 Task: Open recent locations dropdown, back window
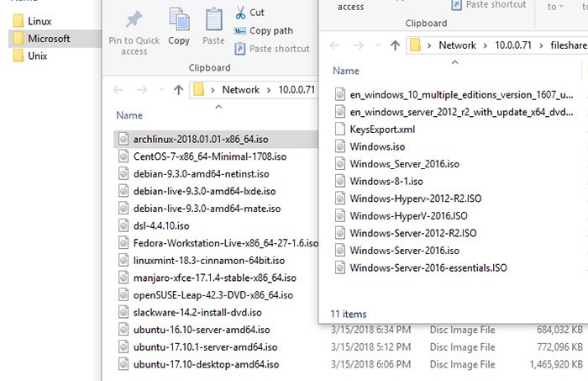pos(161,90)
